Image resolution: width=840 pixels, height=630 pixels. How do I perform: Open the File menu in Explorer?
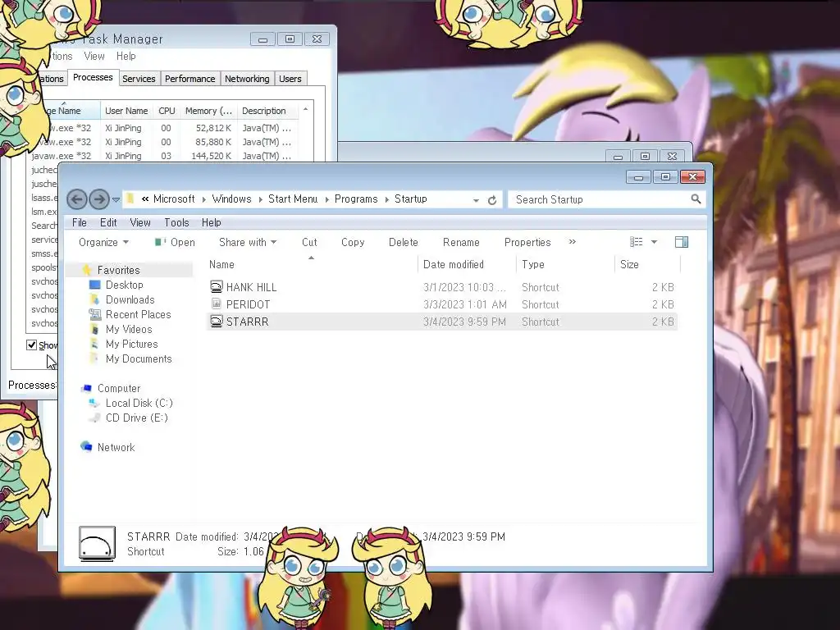pyautogui.click(x=80, y=222)
